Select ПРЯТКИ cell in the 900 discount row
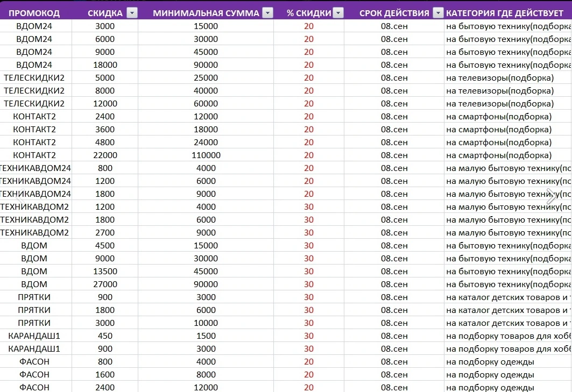Screen dimensions: 572x392 [x=34, y=297]
